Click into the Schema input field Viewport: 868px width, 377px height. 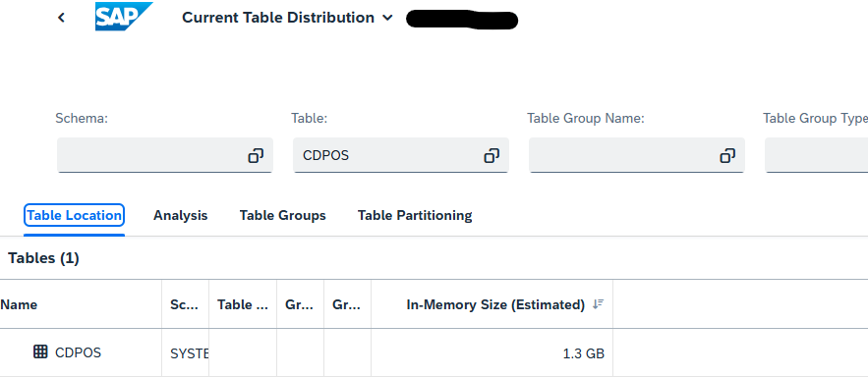click(165, 155)
